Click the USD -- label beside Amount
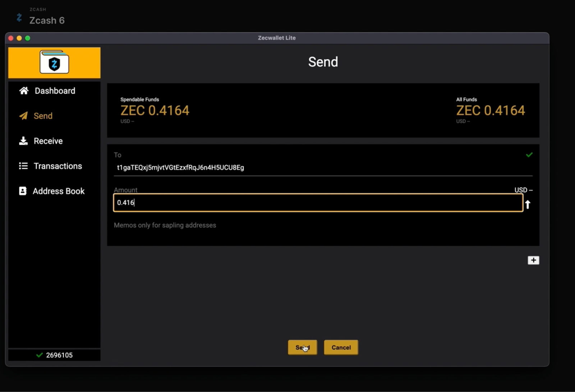 [x=523, y=190]
